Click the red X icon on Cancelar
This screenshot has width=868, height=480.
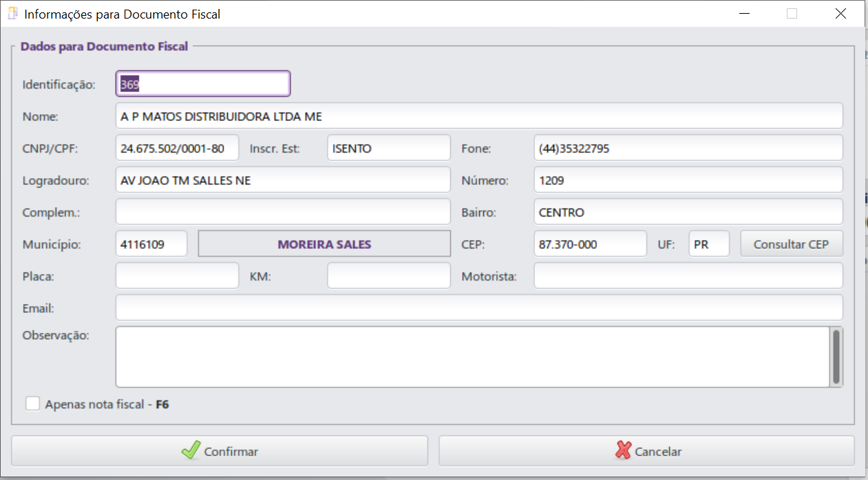pos(623,450)
